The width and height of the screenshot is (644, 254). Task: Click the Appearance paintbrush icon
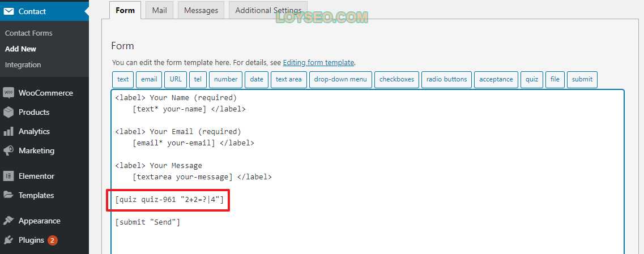pos(8,221)
